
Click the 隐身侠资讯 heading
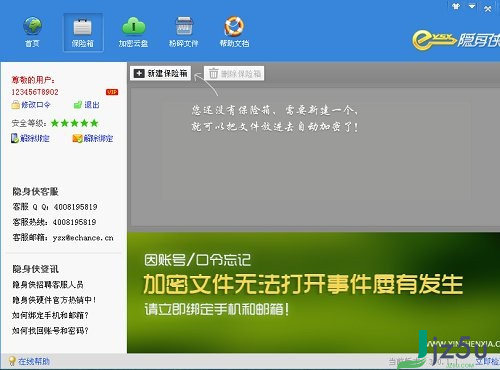(35, 269)
